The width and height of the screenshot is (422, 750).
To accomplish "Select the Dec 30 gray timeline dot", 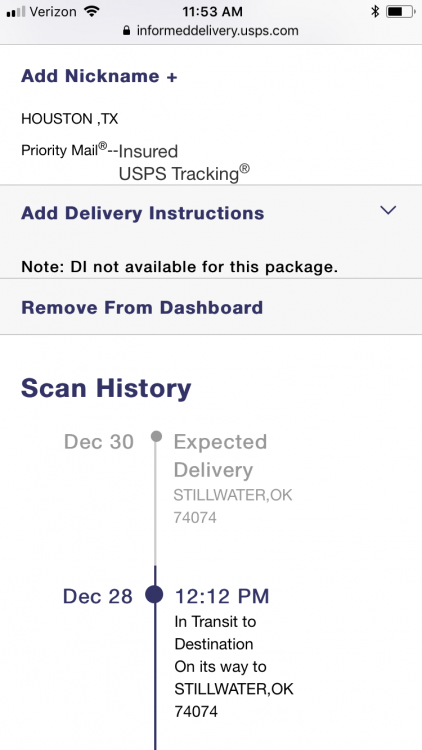I will coord(156,436).
